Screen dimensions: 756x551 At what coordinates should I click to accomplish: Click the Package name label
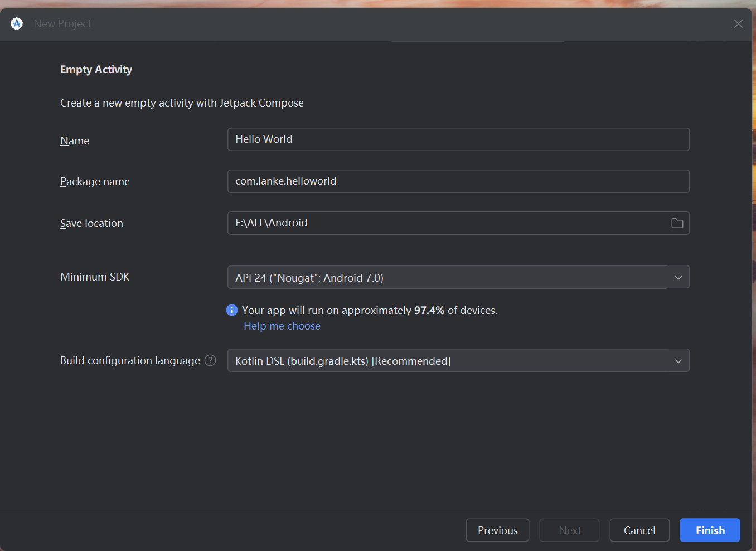click(95, 181)
